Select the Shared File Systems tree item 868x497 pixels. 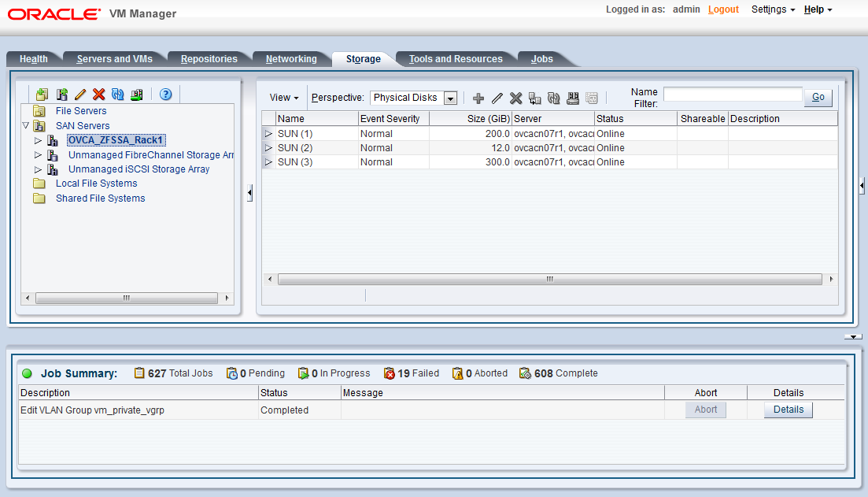[x=100, y=198]
